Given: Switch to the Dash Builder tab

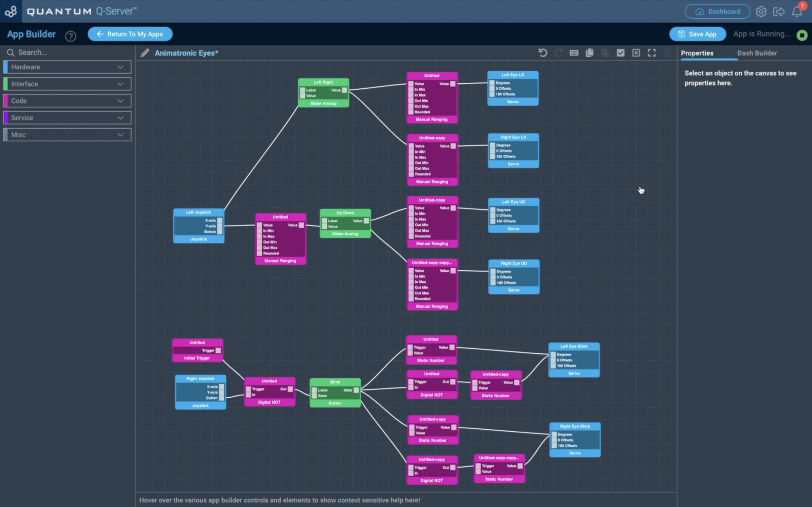Looking at the screenshot, I should (x=757, y=53).
